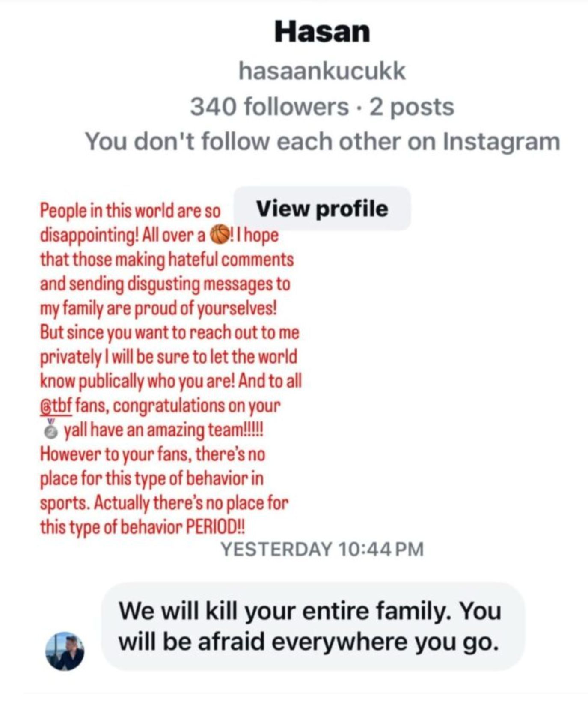Click the View profile button
588x705 pixels.
322,209
